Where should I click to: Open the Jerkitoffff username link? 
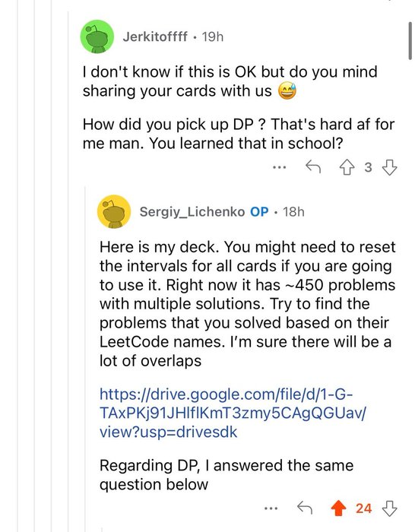tap(155, 36)
